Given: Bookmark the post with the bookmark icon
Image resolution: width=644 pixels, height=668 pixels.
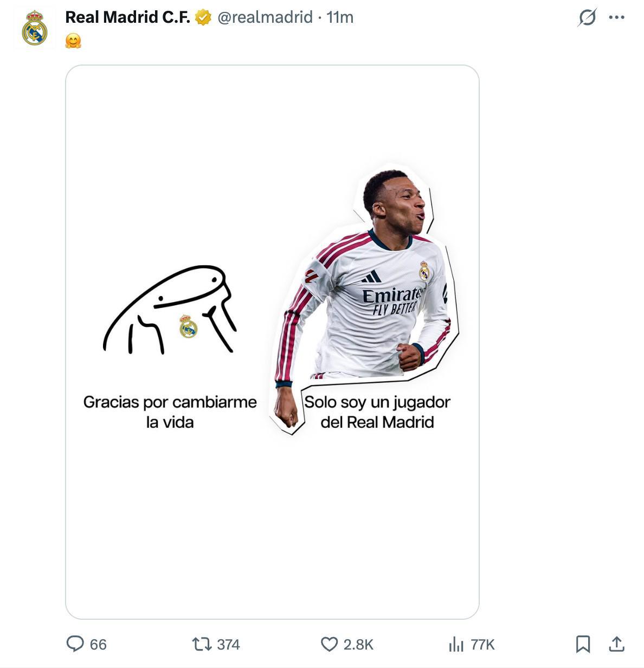Looking at the screenshot, I should (583, 644).
